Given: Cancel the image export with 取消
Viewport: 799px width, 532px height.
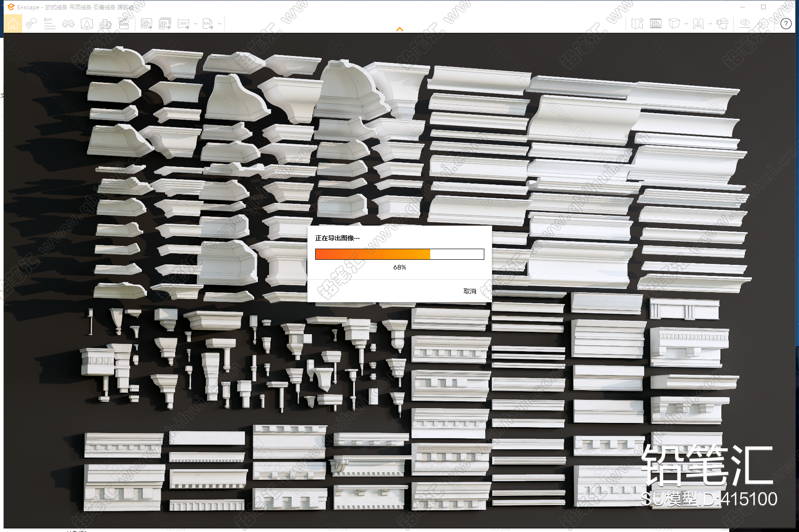Looking at the screenshot, I should pos(470,291).
